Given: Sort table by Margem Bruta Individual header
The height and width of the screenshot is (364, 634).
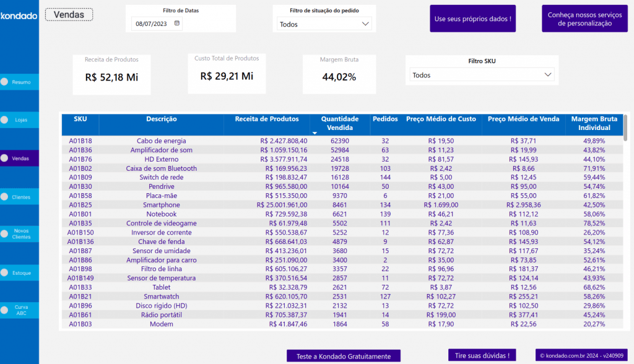Looking at the screenshot, I should (x=594, y=123).
